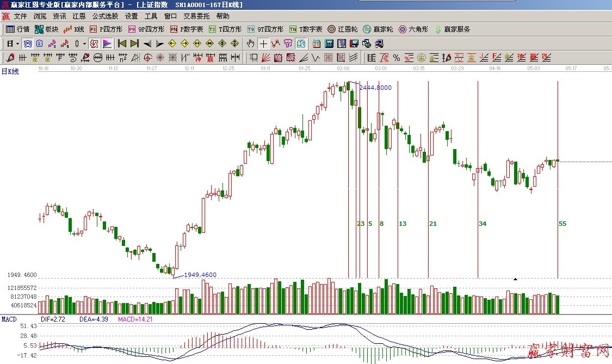The height and width of the screenshot is (364, 612).
Task: Toggle the crosshair cursor tool
Action: (263, 44)
